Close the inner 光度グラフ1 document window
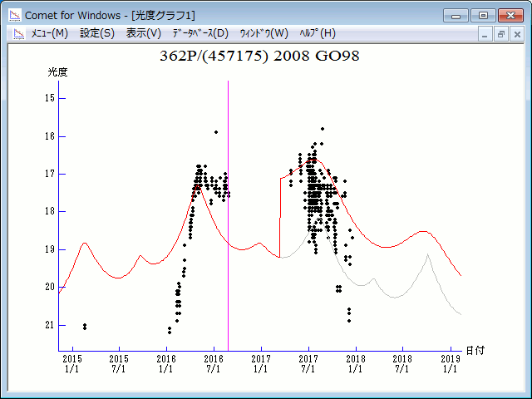532x399 pixels. pos(516,34)
